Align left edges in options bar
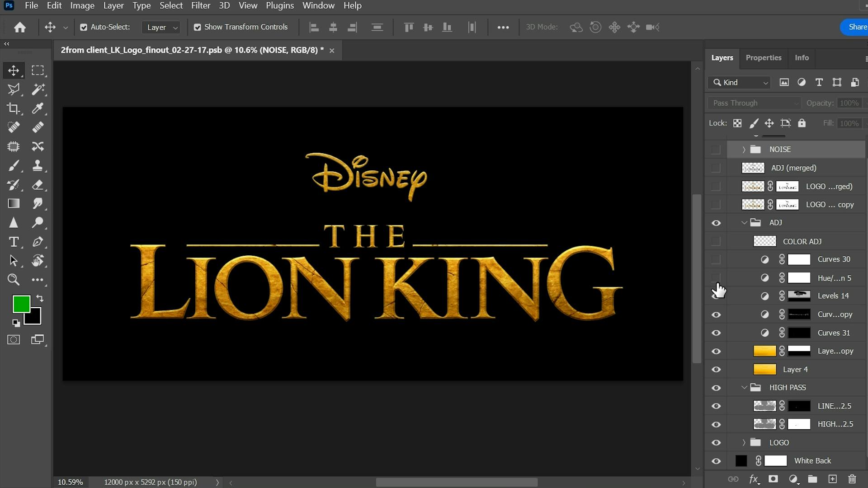This screenshot has height=488, width=868. 314,27
